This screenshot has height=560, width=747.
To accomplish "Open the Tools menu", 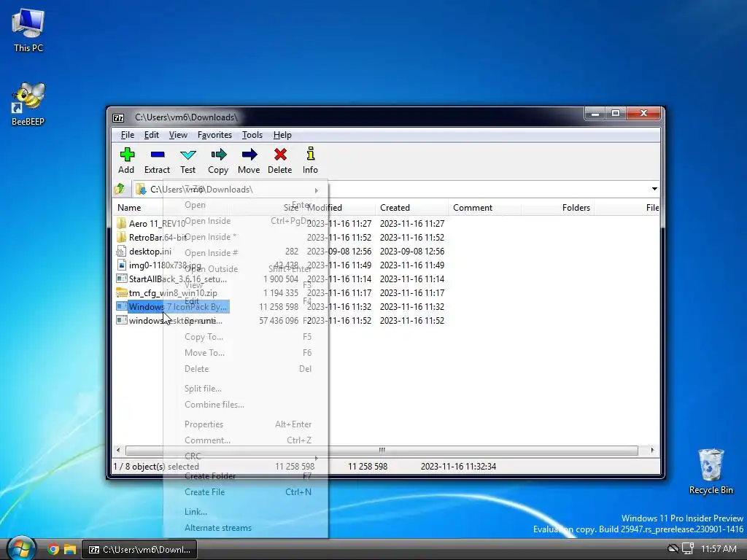I will (x=252, y=135).
